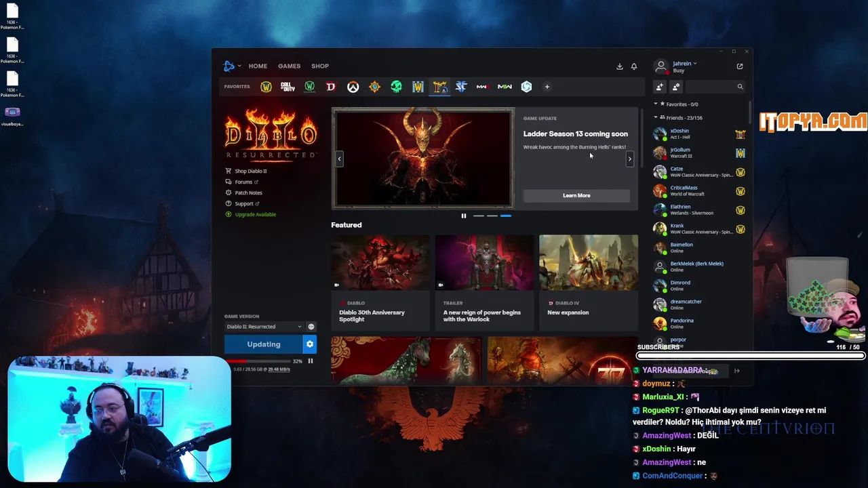Select friend Dimrond in list

(699, 285)
